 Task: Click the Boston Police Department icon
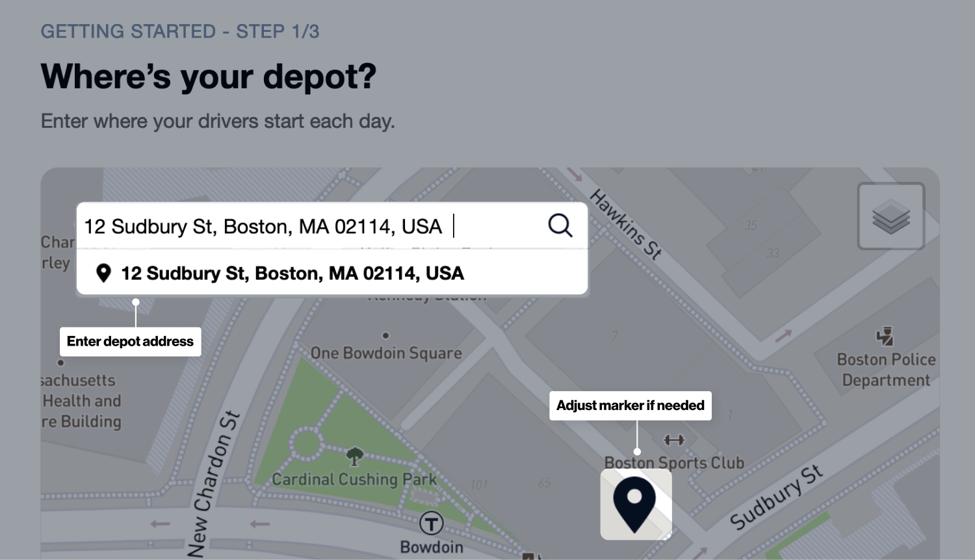(x=885, y=337)
